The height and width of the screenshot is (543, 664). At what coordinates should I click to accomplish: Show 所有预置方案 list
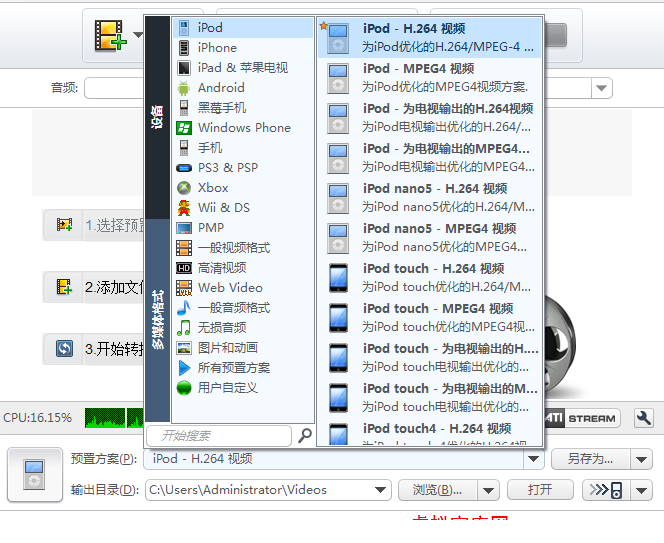click(x=243, y=368)
